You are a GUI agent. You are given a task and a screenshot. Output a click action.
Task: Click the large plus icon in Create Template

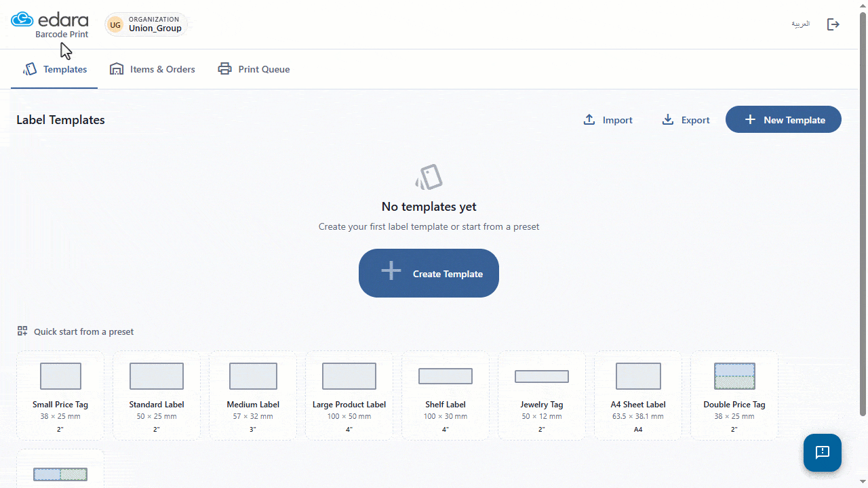[391, 271]
